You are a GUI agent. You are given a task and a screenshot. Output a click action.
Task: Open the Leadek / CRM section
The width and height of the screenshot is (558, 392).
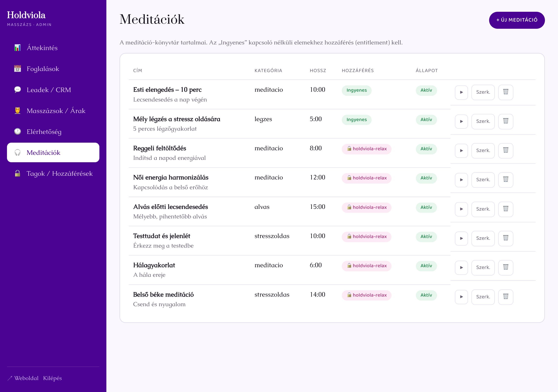(x=53, y=90)
